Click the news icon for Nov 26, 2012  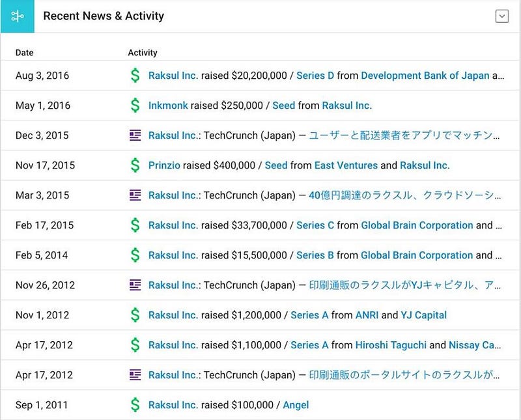pos(135,285)
